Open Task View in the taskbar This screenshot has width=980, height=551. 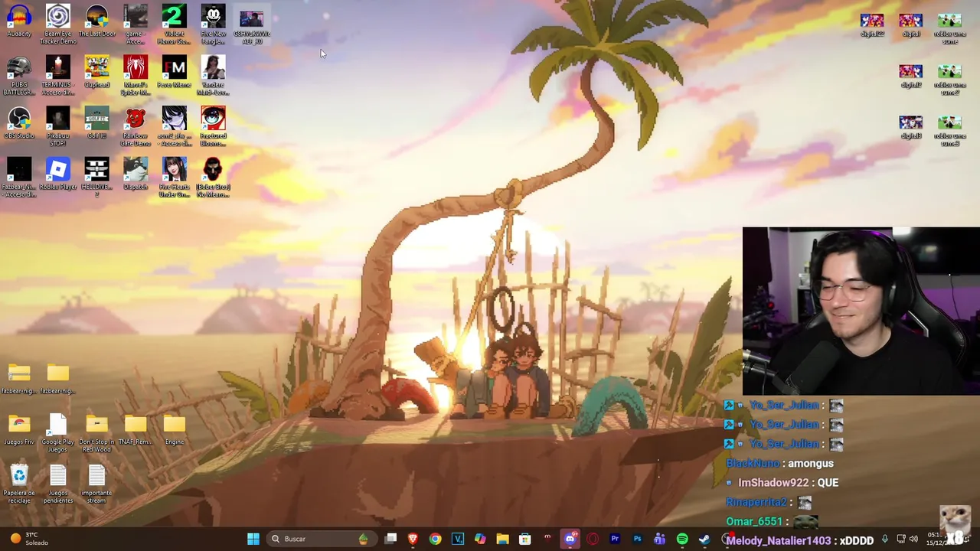(x=390, y=539)
